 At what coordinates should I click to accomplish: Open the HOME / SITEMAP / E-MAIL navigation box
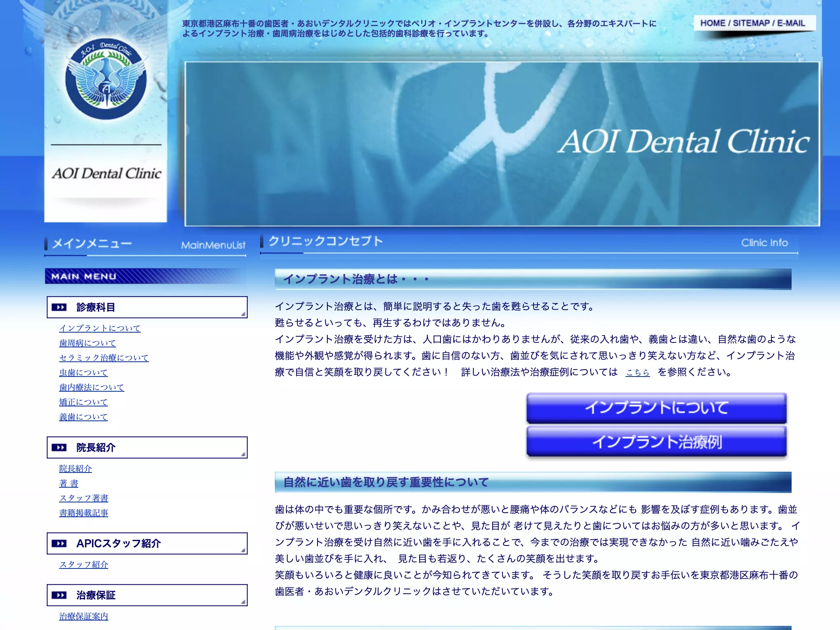[754, 23]
